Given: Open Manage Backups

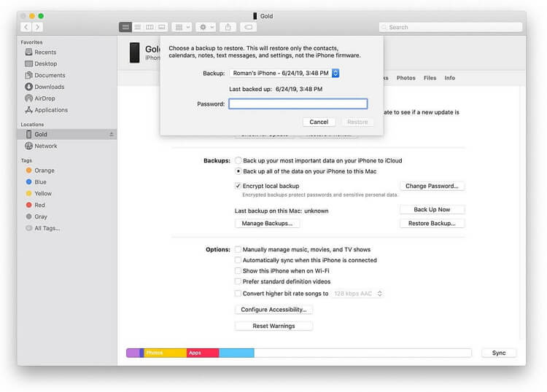Looking at the screenshot, I should tap(267, 224).
